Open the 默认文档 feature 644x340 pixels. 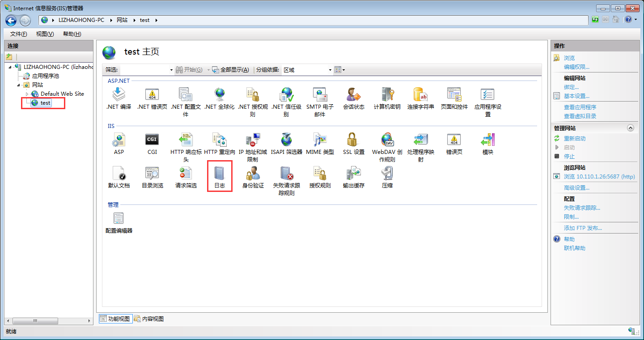(x=119, y=177)
